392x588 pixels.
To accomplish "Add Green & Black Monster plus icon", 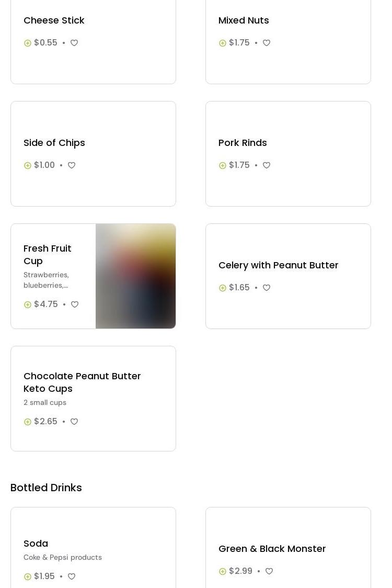I will point(223,571).
